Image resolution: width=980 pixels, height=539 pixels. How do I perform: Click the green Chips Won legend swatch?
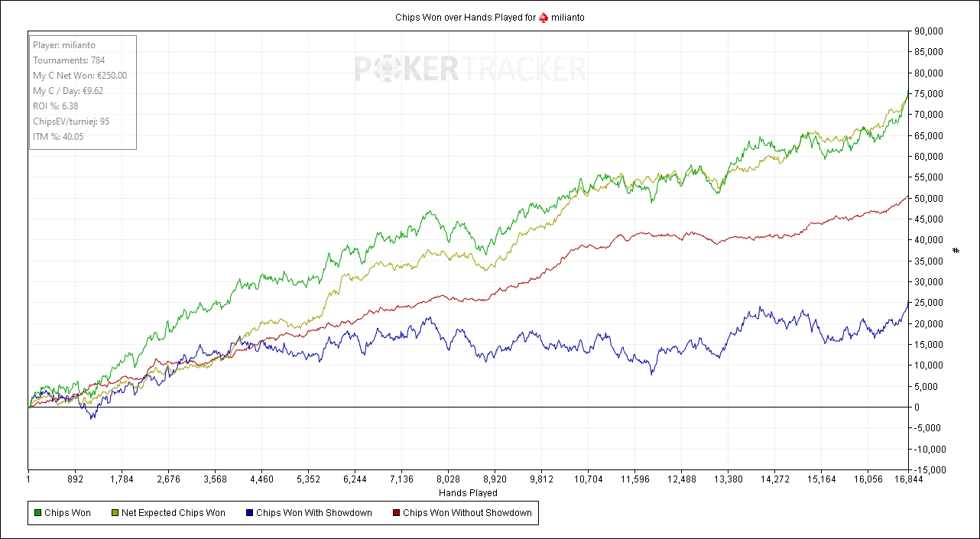(x=37, y=513)
